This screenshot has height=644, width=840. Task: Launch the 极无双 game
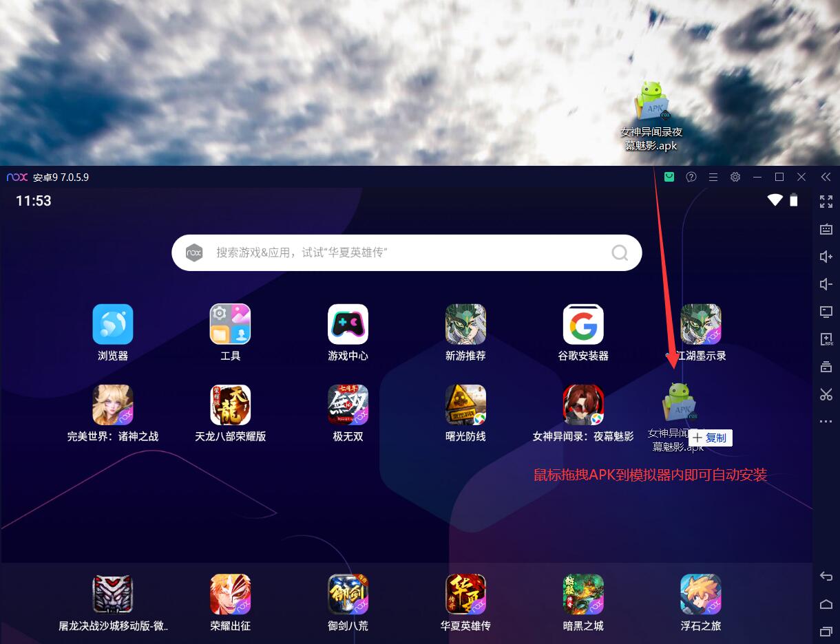click(x=348, y=405)
